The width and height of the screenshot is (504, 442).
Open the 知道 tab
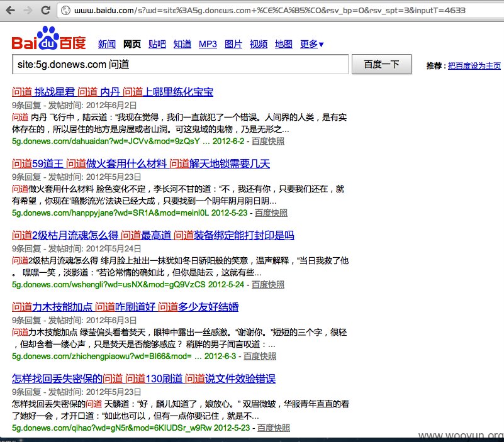[x=182, y=44]
